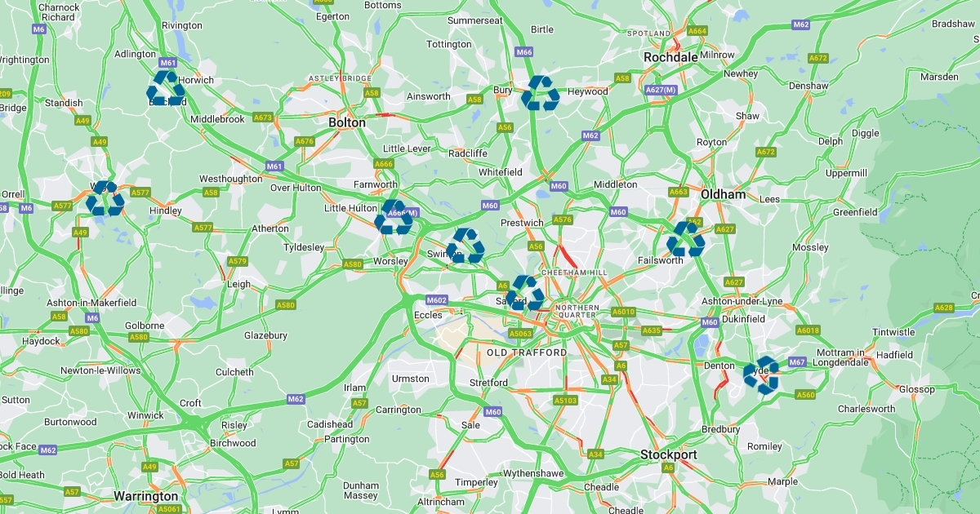This screenshot has height=514, width=980.
Task: Select the recycling marker at Hyde
Action: (x=763, y=375)
